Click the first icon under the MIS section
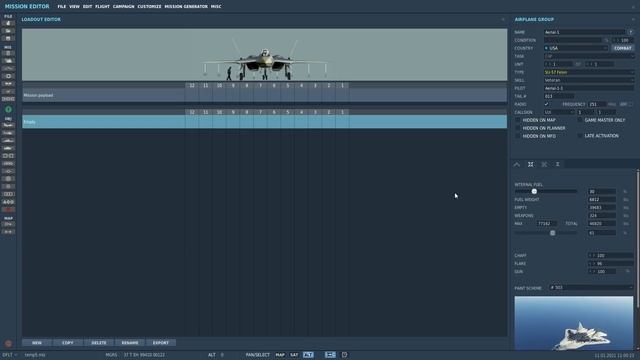Screen dimensions: 640x360 [x=8, y=53]
